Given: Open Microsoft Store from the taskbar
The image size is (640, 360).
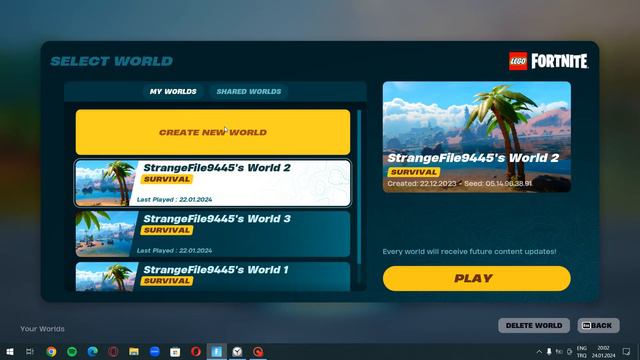Looking at the screenshot, I should coord(175,351).
